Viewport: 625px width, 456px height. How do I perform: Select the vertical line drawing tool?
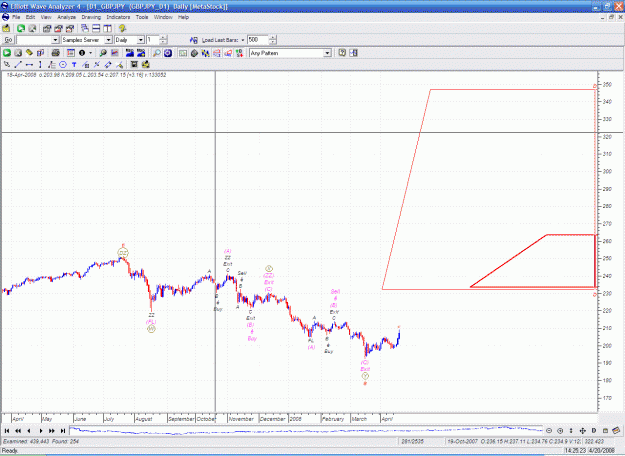pyautogui.click(x=40, y=65)
